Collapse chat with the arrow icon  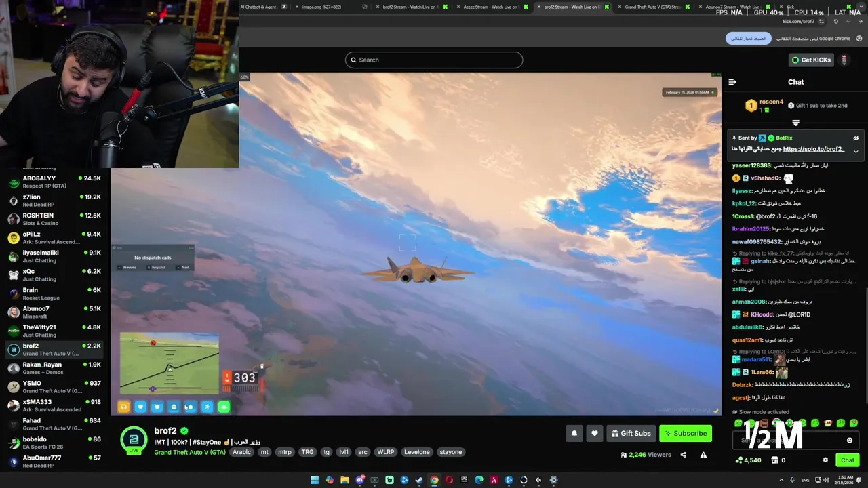click(x=732, y=82)
